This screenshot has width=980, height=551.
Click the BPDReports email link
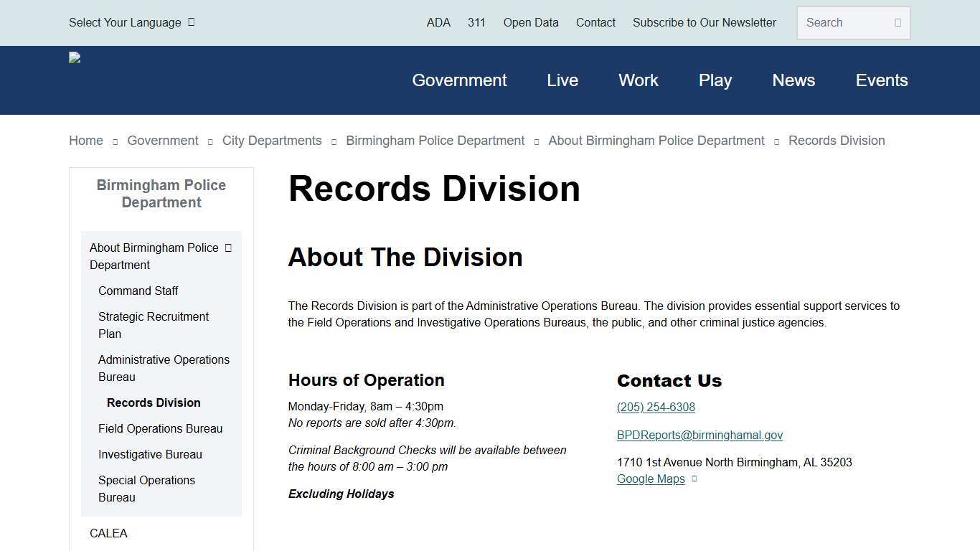click(x=699, y=435)
